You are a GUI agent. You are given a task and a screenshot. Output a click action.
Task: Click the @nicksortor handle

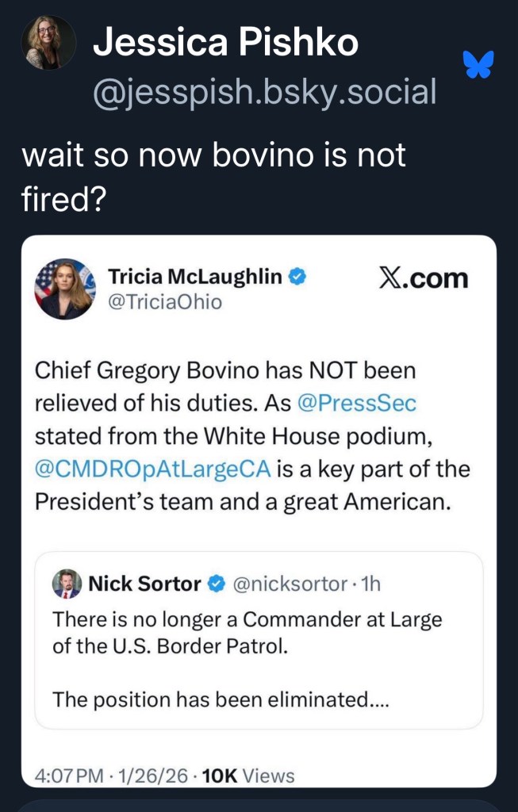291,584
